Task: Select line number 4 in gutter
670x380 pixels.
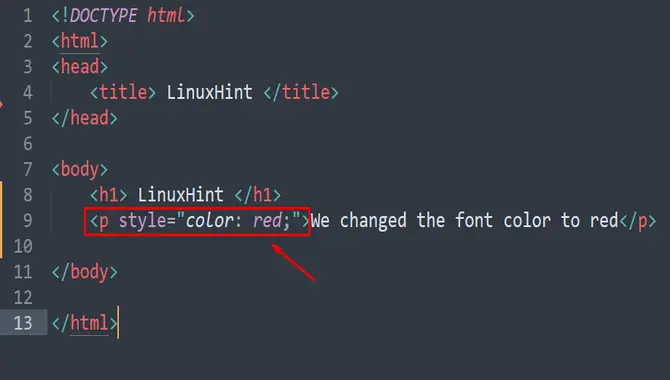Action: point(28,92)
